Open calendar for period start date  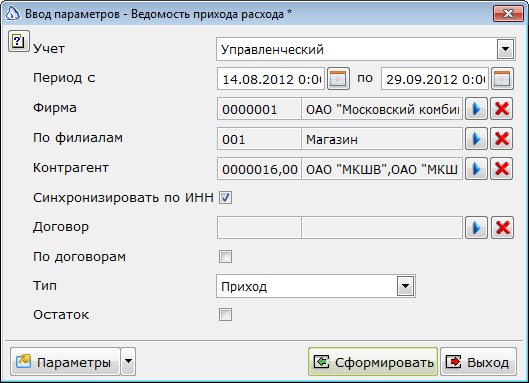338,79
